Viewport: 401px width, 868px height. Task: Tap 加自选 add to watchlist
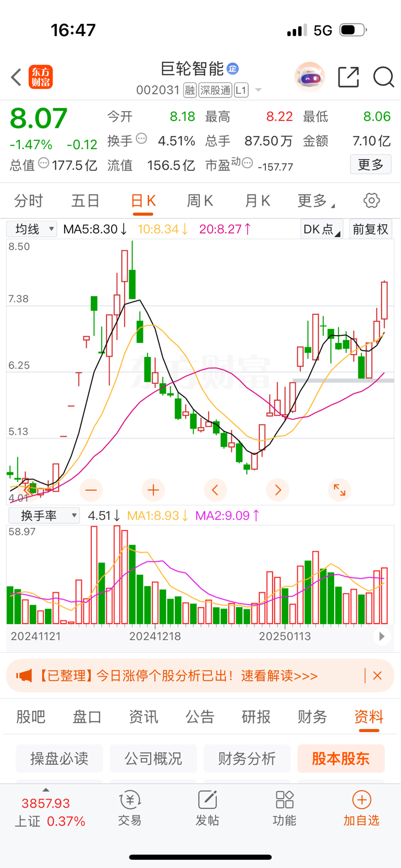tap(361, 809)
